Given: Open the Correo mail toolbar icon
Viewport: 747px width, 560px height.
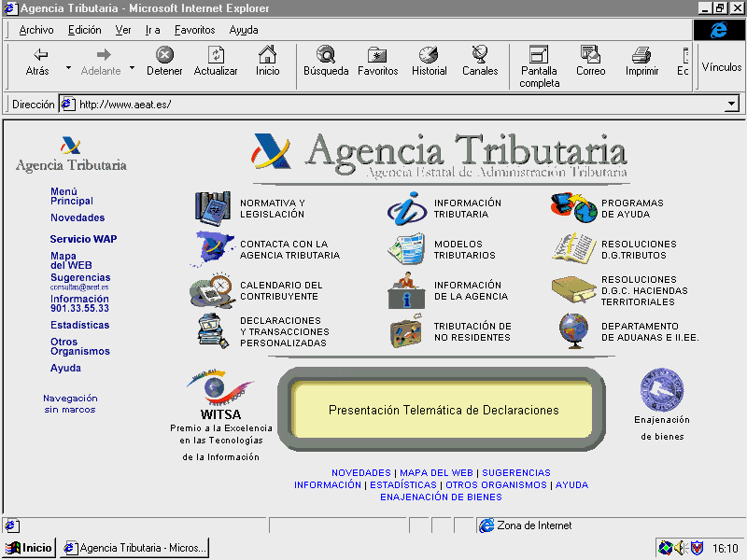Looking at the screenshot, I should click(591, 55).
